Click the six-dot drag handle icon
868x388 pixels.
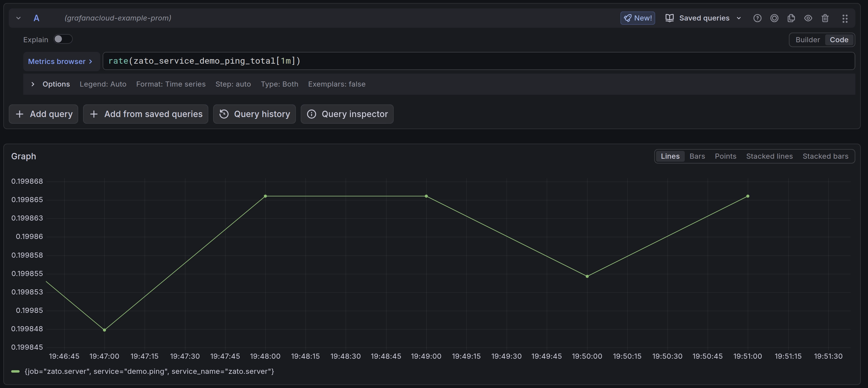(x=844, y=18)
